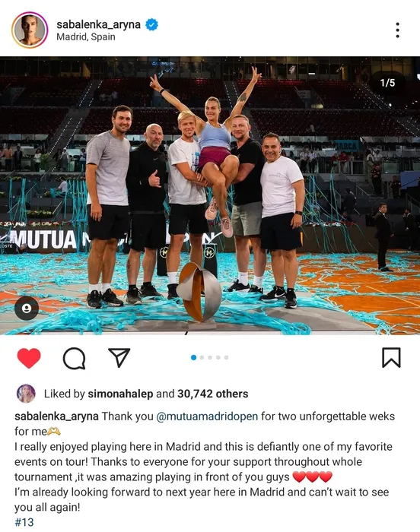Unlike the post via red heart icon
Viewport: 420px width, 532px height.
29,358
